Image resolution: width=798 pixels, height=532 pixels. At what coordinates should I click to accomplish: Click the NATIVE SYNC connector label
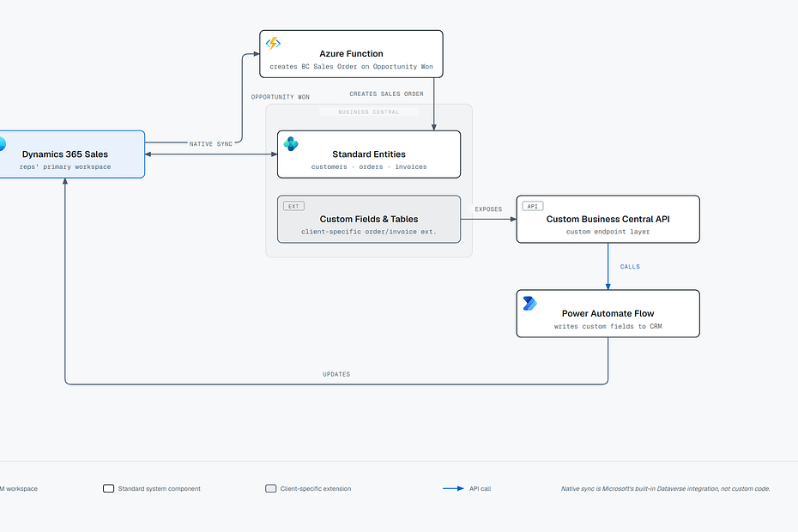(211, 144)
